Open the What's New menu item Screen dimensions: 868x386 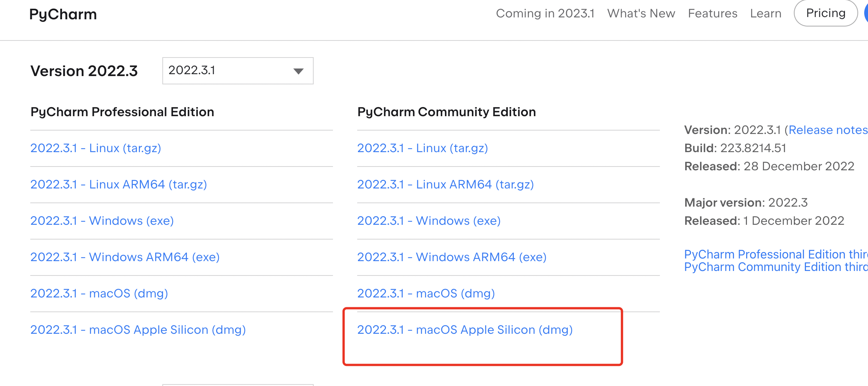[641, 13]
